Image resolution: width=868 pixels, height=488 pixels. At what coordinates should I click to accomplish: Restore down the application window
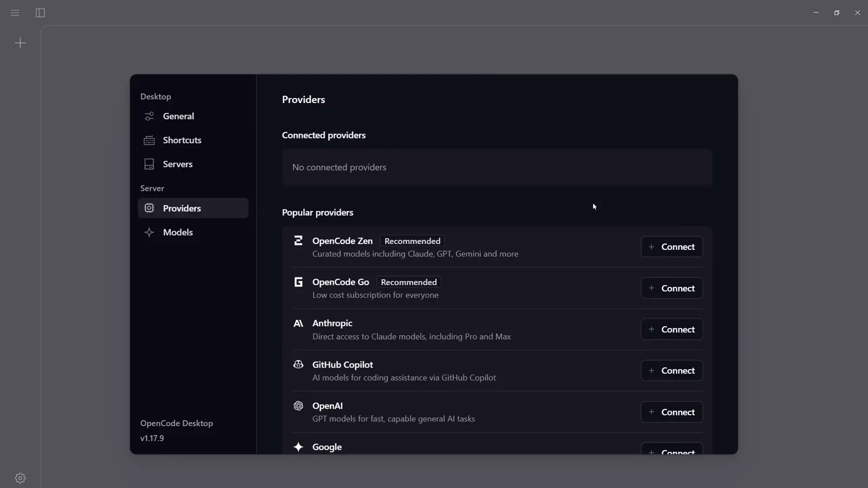(x=837, y=12)
